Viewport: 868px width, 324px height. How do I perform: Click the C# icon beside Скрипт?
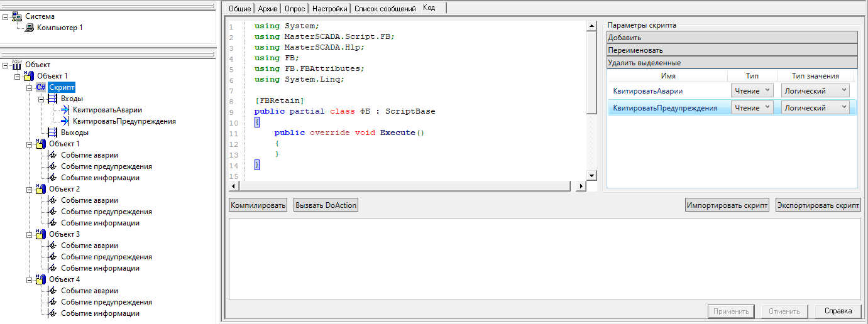41,87
